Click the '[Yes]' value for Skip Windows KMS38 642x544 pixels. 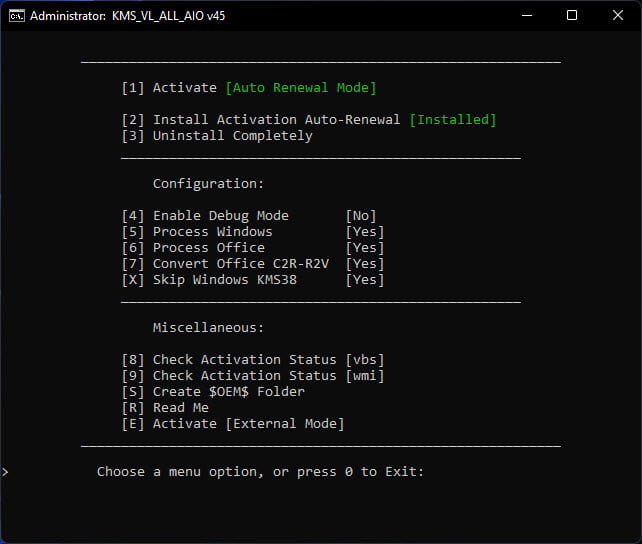(x=365, y=280)
